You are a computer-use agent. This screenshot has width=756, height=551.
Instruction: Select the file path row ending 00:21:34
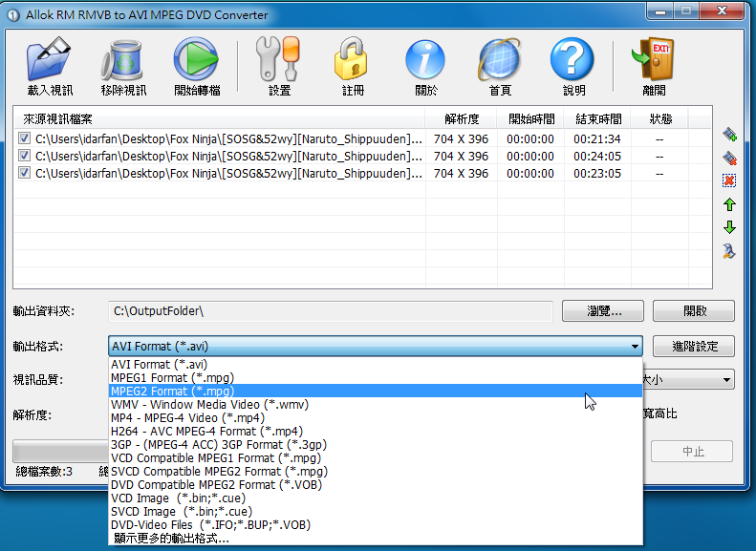pyautogui.click(x=228, y=138)
